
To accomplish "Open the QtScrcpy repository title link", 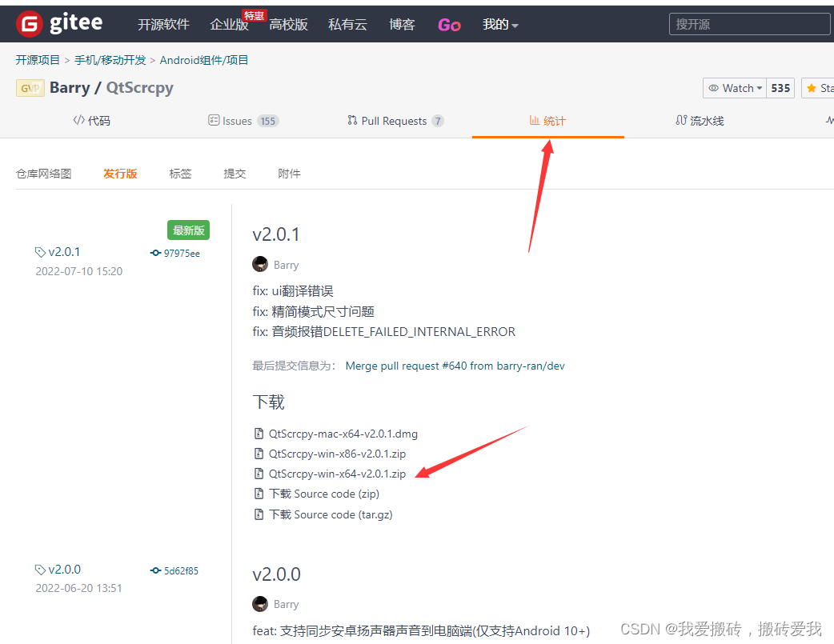I will pyautogui.click(x=140, y=88).
